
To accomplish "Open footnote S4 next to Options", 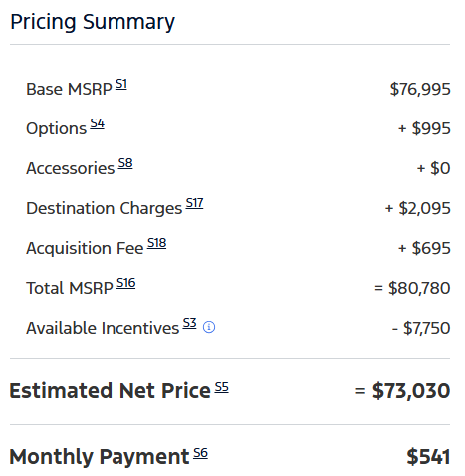I will [x=98, y=123].
